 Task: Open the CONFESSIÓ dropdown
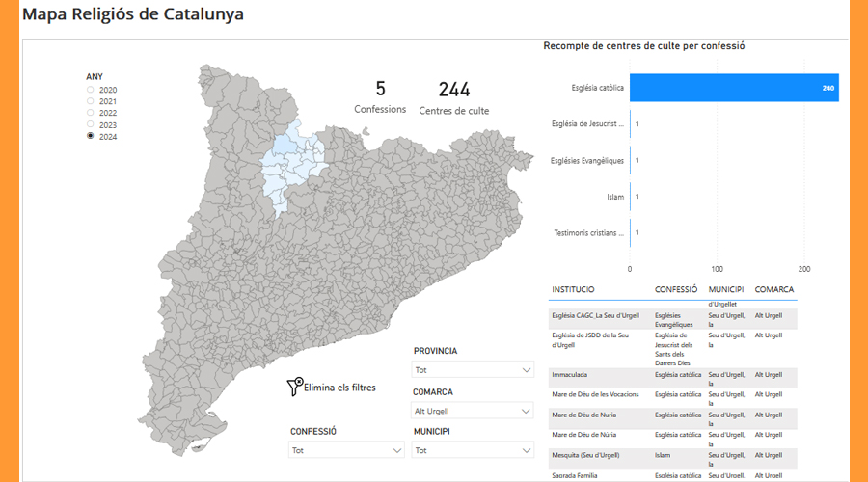click(346, 450)
